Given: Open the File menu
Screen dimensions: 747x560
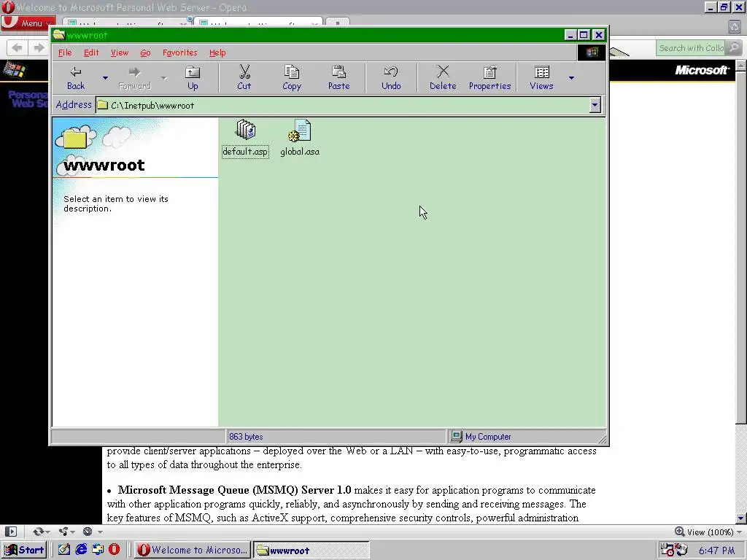Looking at the screenshot, I should (65, 52).
